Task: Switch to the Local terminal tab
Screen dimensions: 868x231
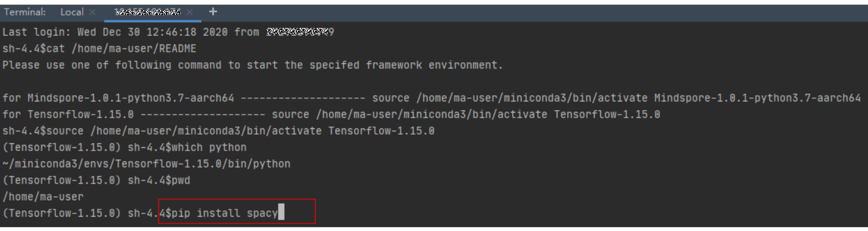Action: click(x=72, y=12)
